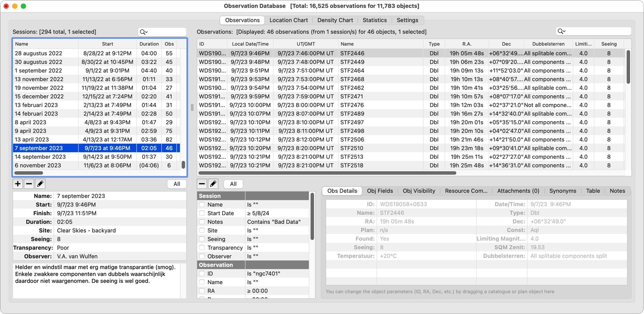
Task: Toggle the Session Name filter checkbox
Action: [202, 204]
